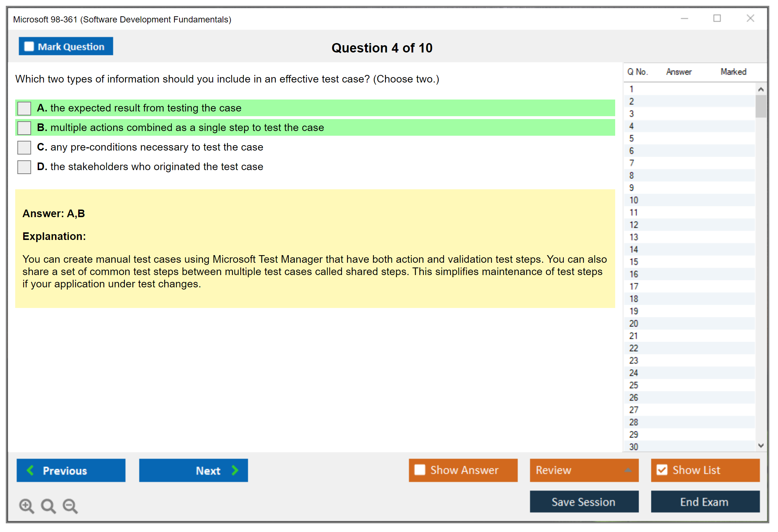The image size is (778, 532).
Task: Click the zoom in magnifier icon
Action: pyautogui.click(x=26, y=505)
